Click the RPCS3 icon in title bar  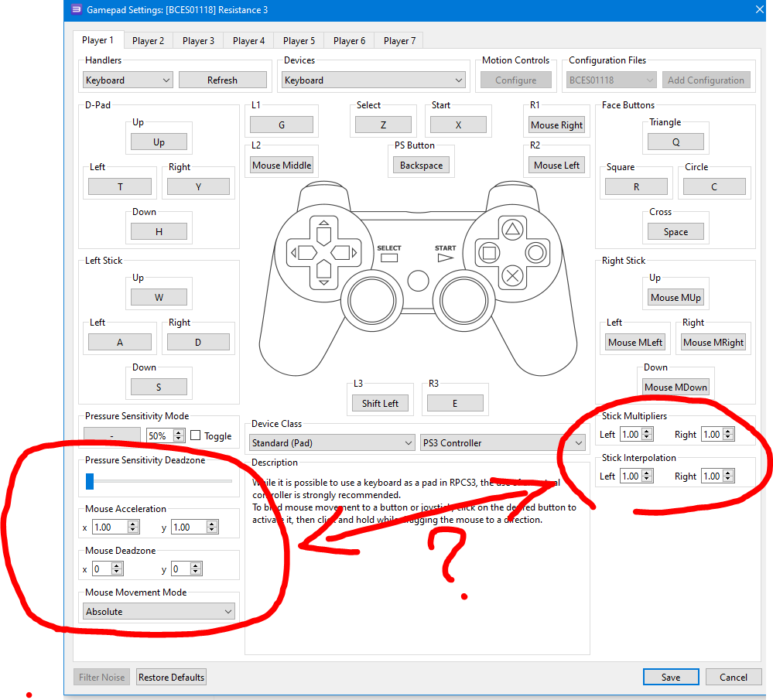pyautogui.click(x=76, y=9)
